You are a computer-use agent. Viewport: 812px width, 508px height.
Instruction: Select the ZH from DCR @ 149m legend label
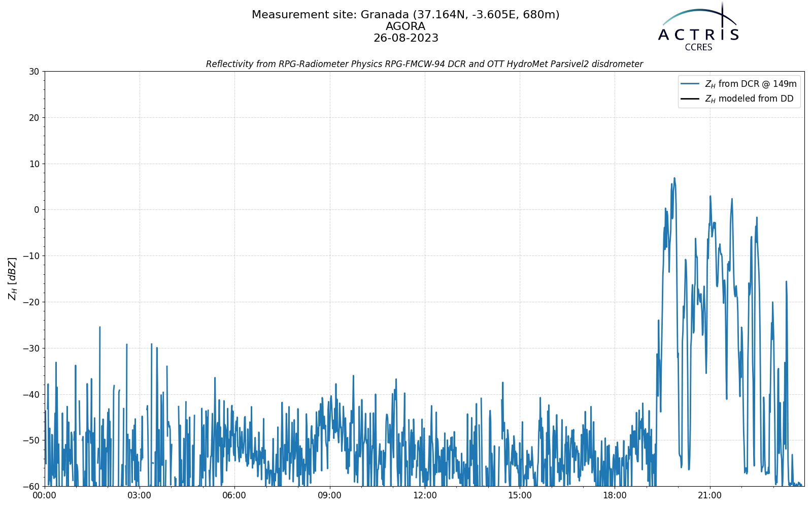(751, 84)
